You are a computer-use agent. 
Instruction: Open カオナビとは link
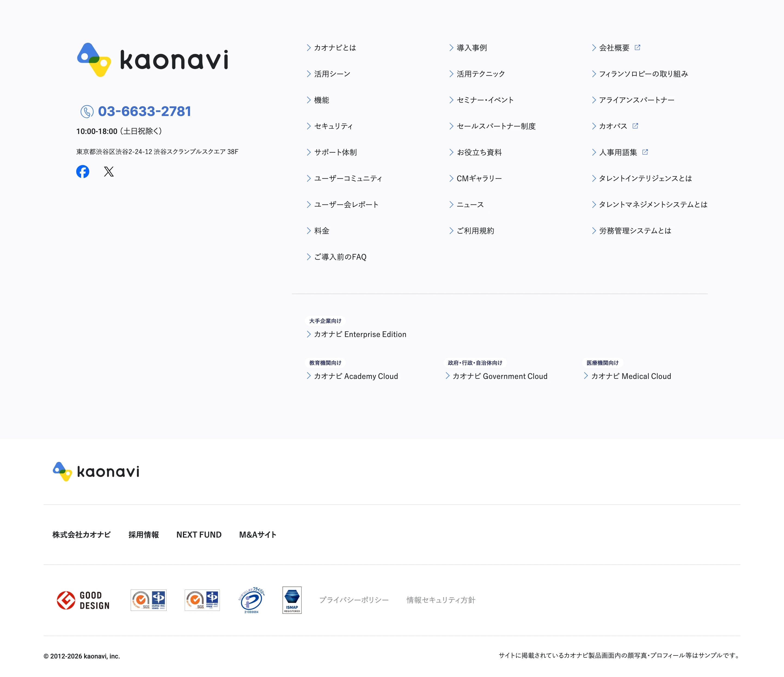(335, 48)
